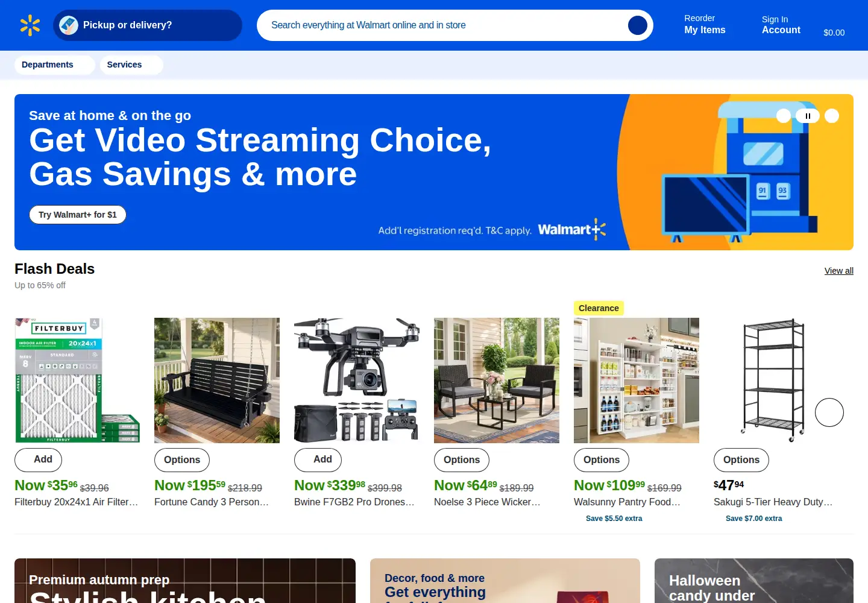Open Premium autumn prep kitchen banner

185,581
